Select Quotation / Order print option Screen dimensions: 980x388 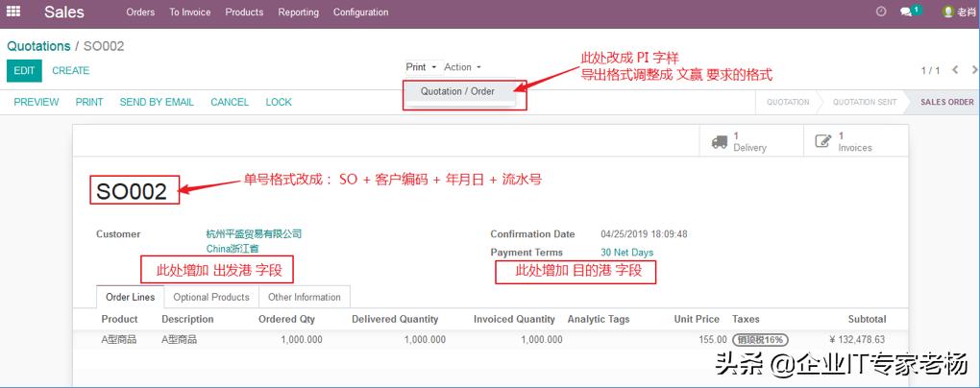(457, 91)
